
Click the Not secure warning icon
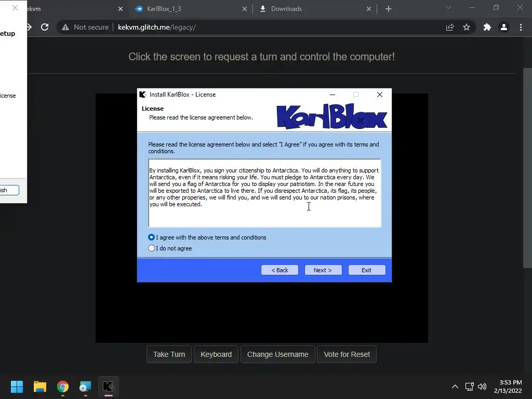click(x=65, y=27)
